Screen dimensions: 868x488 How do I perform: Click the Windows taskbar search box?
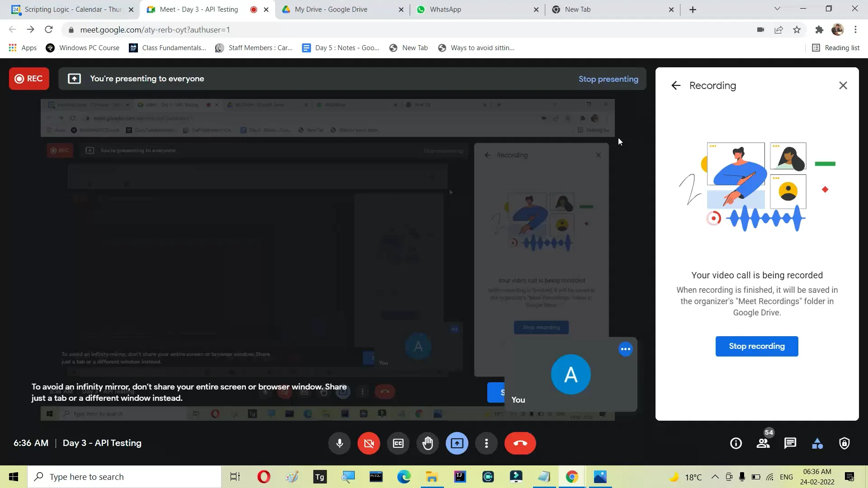(125, 477)
